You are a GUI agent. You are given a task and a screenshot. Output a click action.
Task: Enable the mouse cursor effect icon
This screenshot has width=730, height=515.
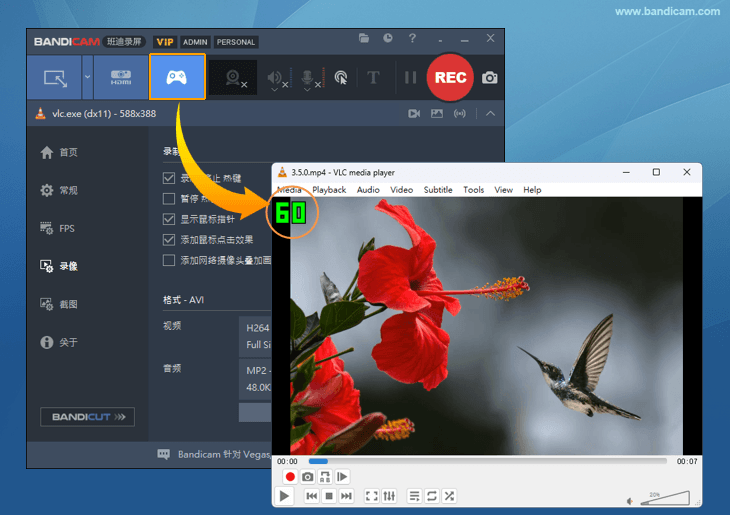point(340,78)
